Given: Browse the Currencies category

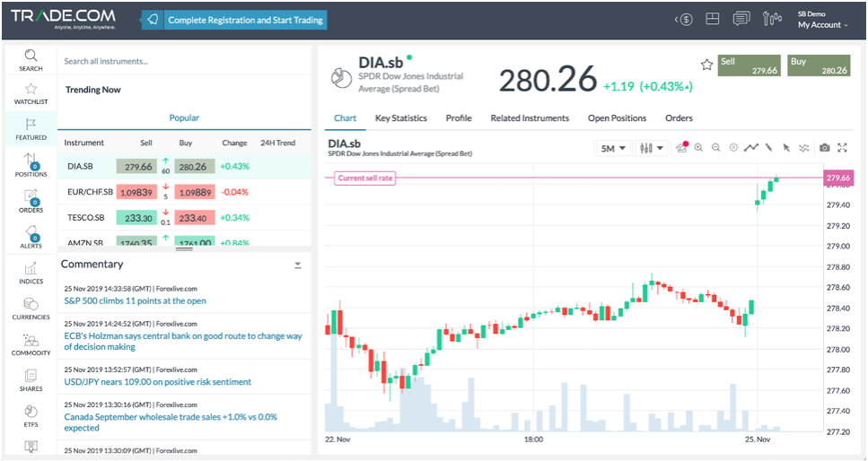Looking at the screenshot, I should [31, 309].
